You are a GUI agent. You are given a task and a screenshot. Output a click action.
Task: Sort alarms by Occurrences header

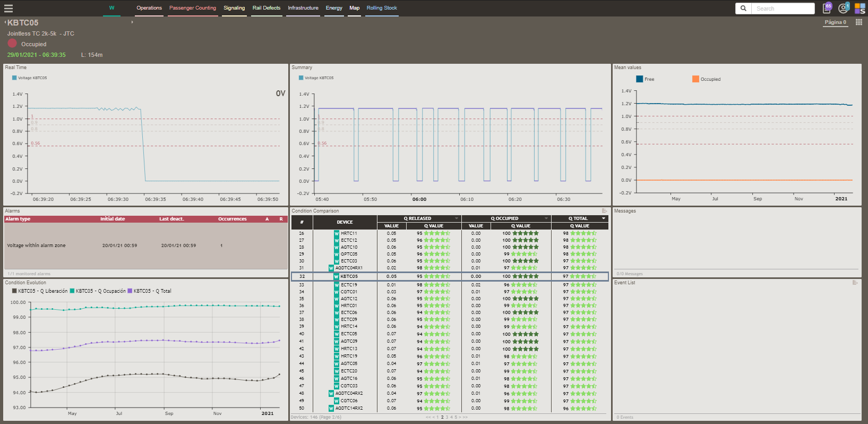click(x=233, y=219)
